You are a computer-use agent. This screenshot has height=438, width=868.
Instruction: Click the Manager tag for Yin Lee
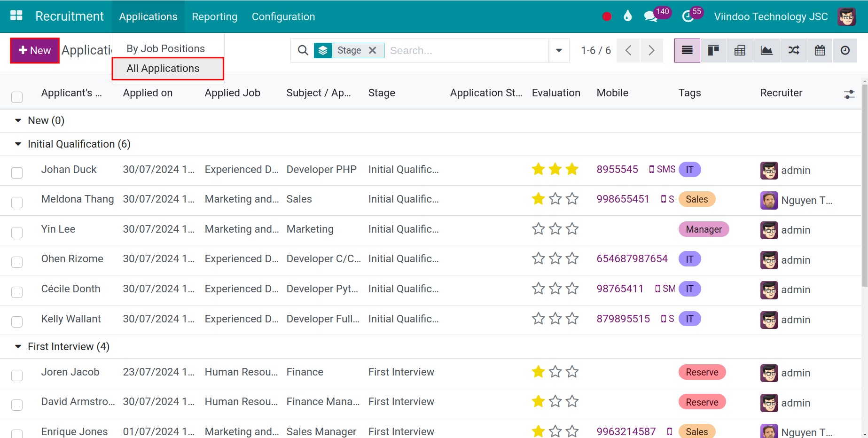704,229
